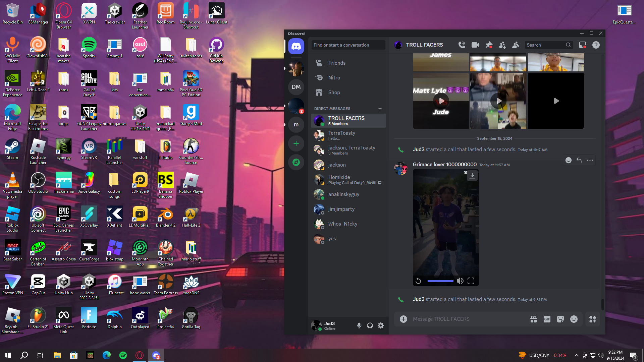
Task: Create a new DM with the plus
Action: (380, 109)
